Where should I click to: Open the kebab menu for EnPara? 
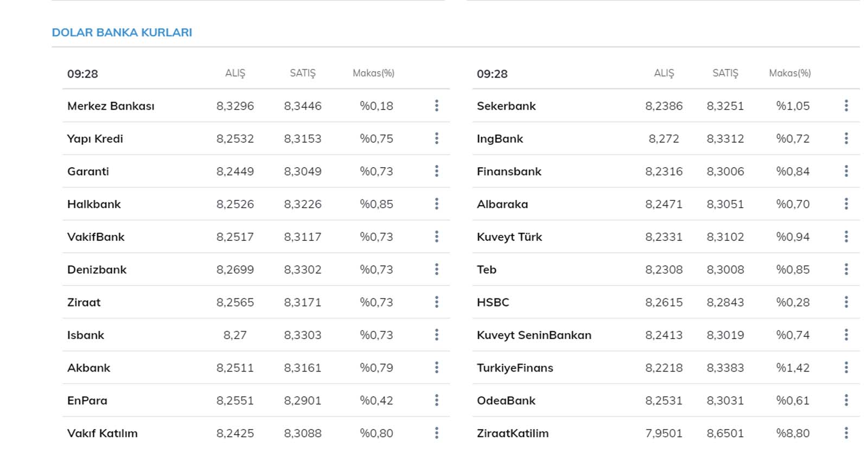pos(436,400)
